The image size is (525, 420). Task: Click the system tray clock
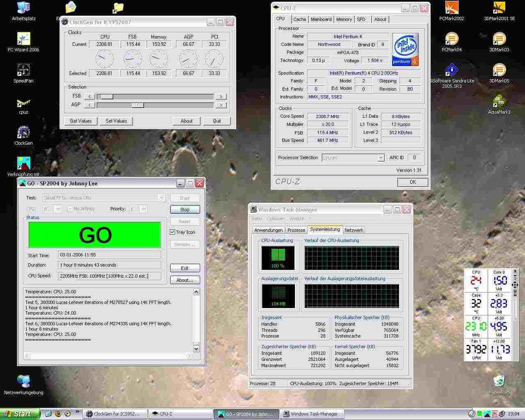513,414
